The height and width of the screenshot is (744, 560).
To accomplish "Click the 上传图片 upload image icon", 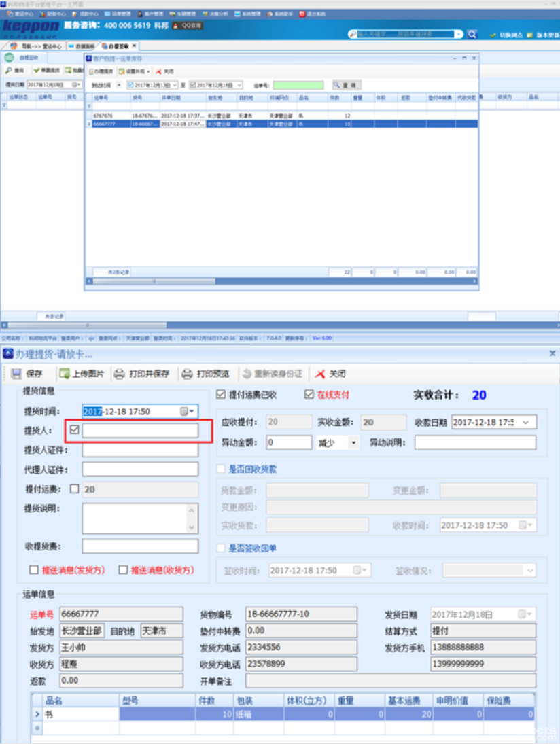I will tap(65, 374).
